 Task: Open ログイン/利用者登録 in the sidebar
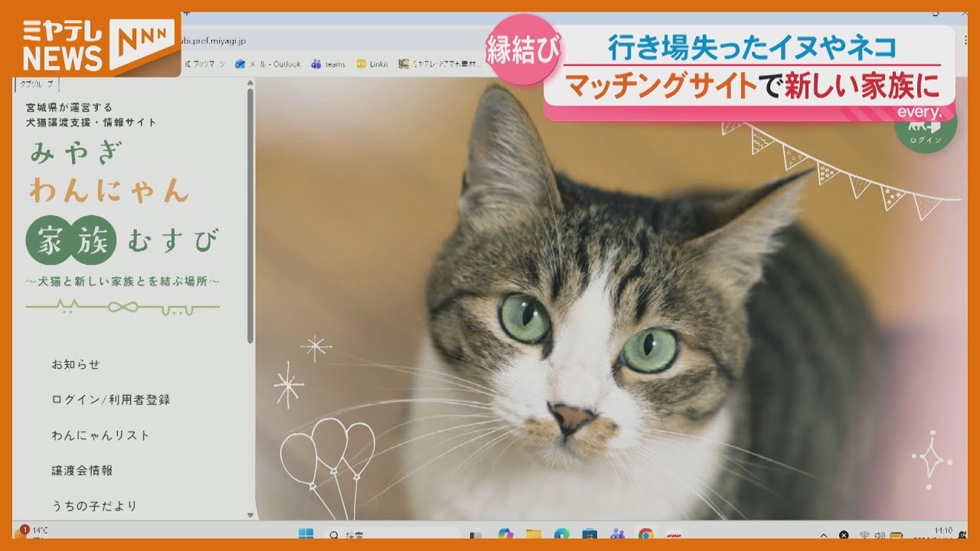(111, 399)
